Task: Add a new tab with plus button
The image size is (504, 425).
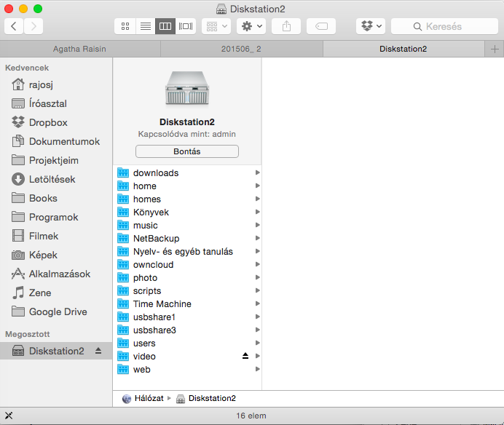Action: (x=495, y=49)
